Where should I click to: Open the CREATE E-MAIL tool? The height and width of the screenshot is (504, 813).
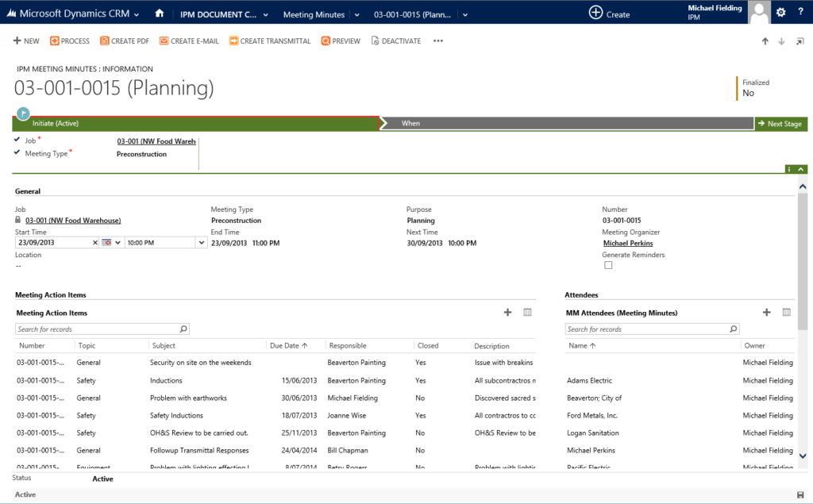[188, 40]
